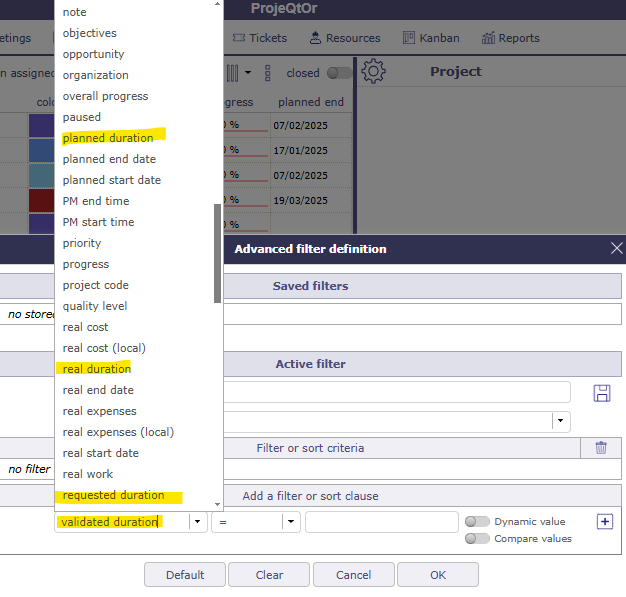The width and height of the screenshot is (626, 597).
Task: Click the medium blue color swatch beside 17/01/2025
Action: click(42, 151)
